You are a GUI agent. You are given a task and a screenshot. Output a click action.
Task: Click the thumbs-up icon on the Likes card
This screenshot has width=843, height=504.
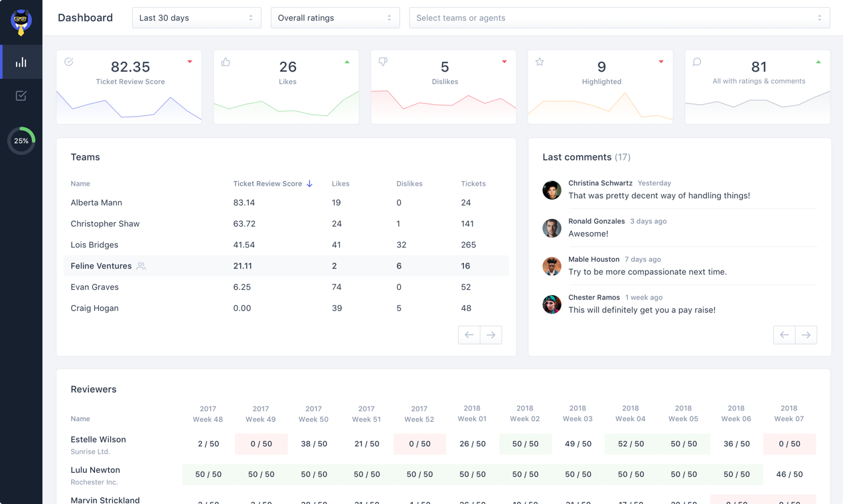point(226,62)
